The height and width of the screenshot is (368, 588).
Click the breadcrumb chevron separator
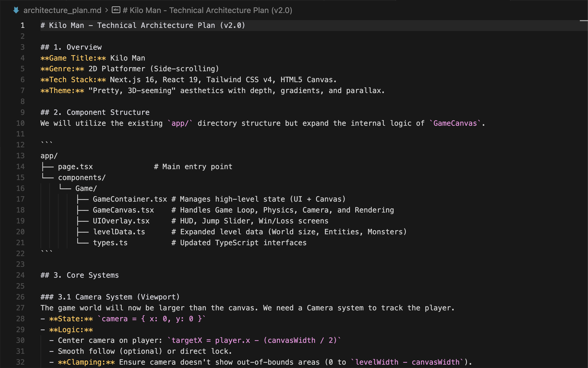pos(106,10)
